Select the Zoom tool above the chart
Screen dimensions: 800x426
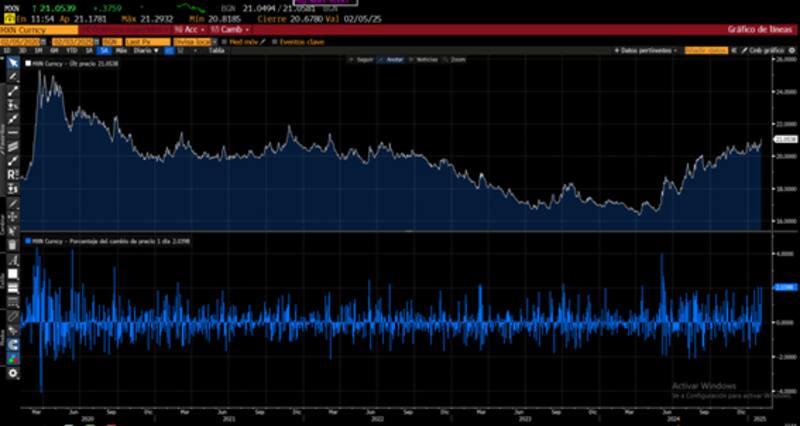455,60
